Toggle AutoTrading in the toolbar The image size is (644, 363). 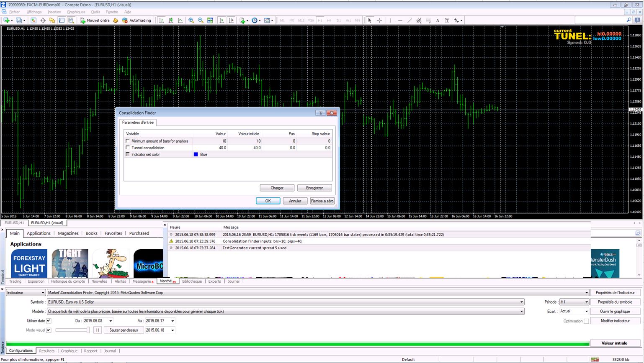pos(137,20)
